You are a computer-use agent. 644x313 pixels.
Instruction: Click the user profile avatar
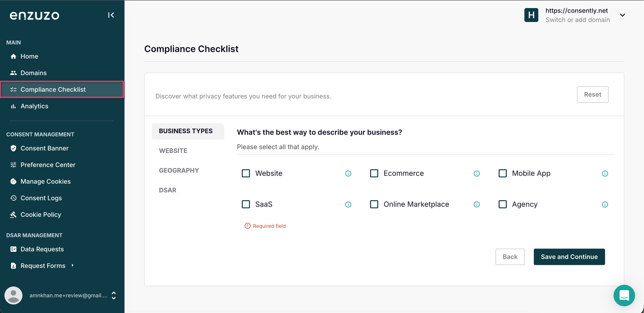pyautogui.click(x=13, y=296)
